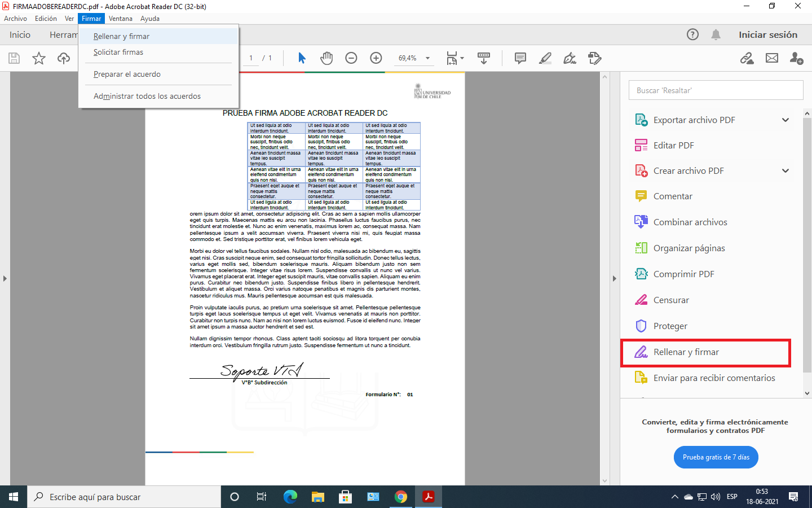Viewport: 812px width, 508px height.
Task: Choose Solicitar firmas from Firmar menu
Action: pyautogui.click(x=118, y=52)
